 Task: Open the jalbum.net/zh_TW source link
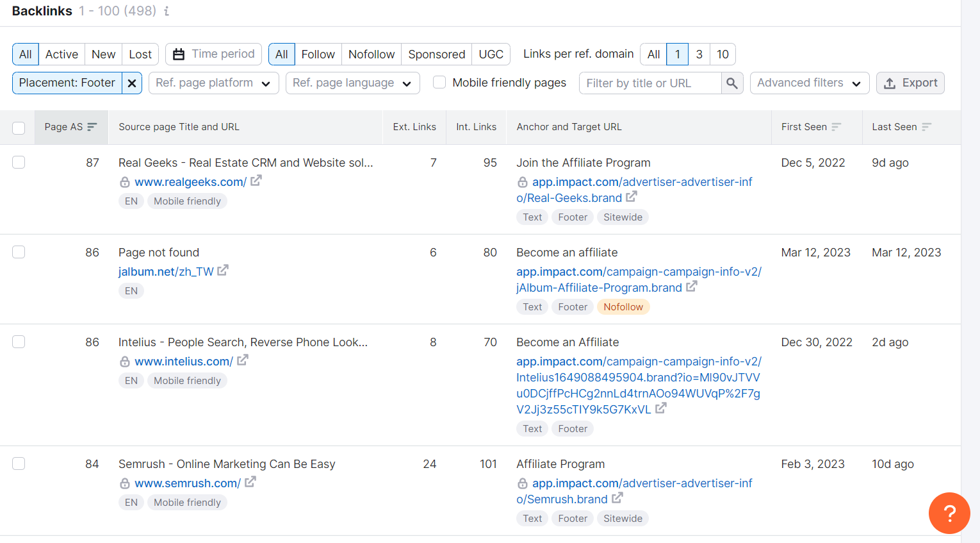click(x=166, y=272)
